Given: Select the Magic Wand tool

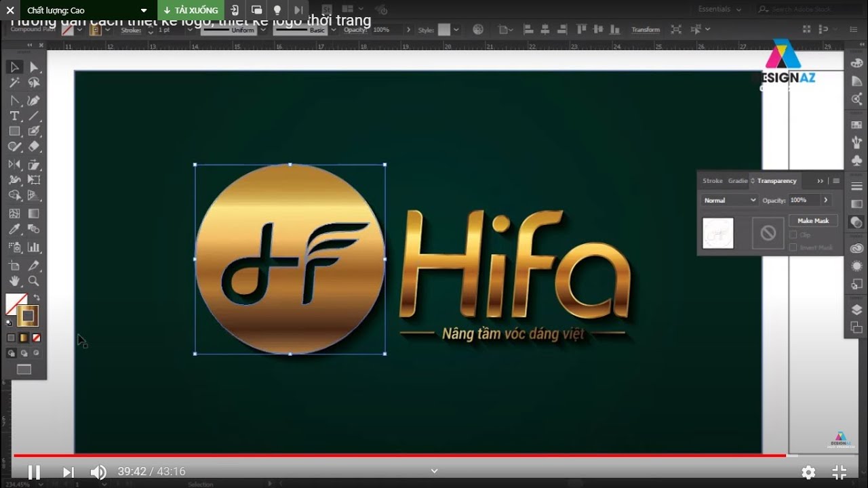Looking at the screenshot, I should (x=14, y=83).
